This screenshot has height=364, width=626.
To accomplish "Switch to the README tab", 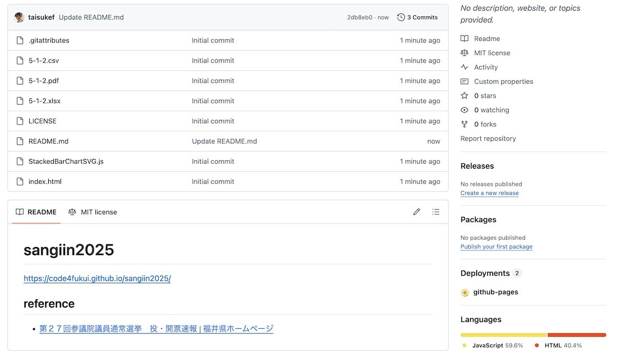I will click(x=36, y=212).
